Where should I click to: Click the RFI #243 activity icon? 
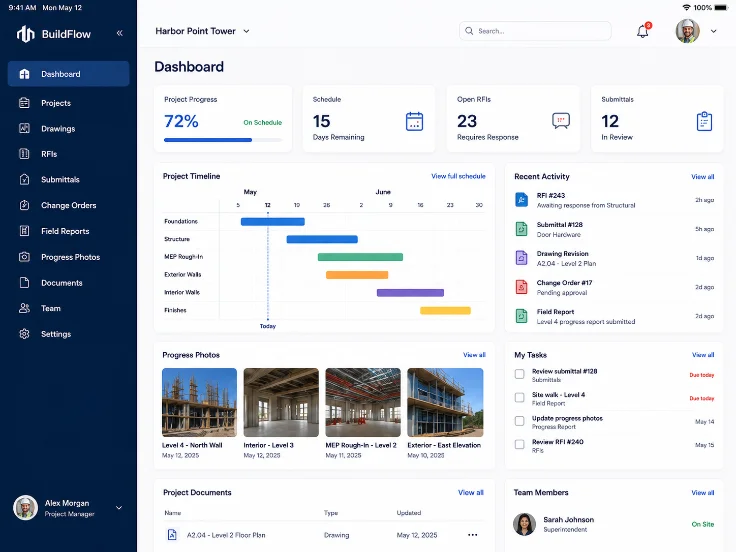pyautogui.click(x=521, y=200)
